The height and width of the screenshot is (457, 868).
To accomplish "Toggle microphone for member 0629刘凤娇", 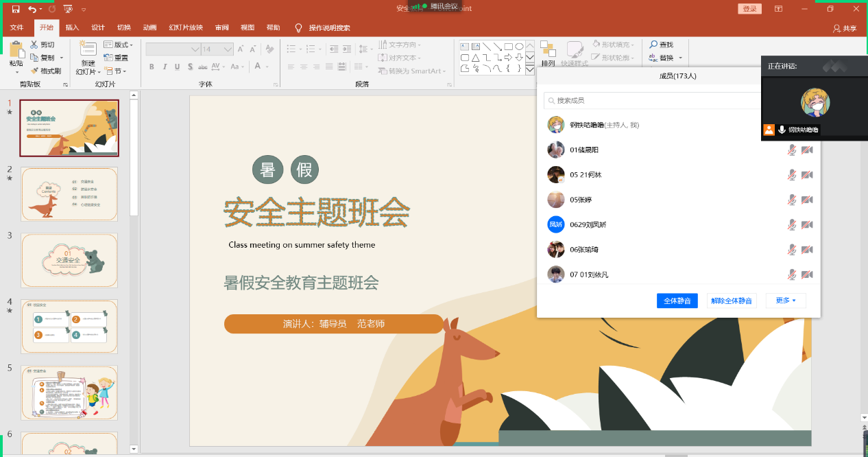I will 792,225.
